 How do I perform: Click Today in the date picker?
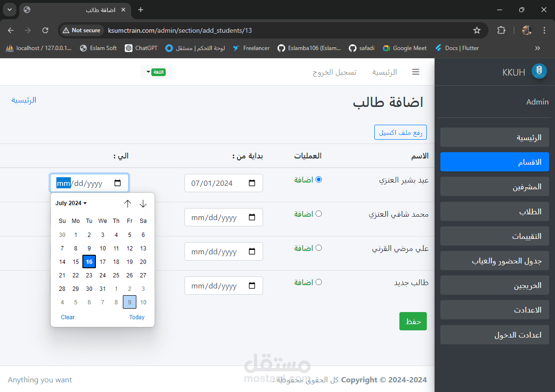137,317
